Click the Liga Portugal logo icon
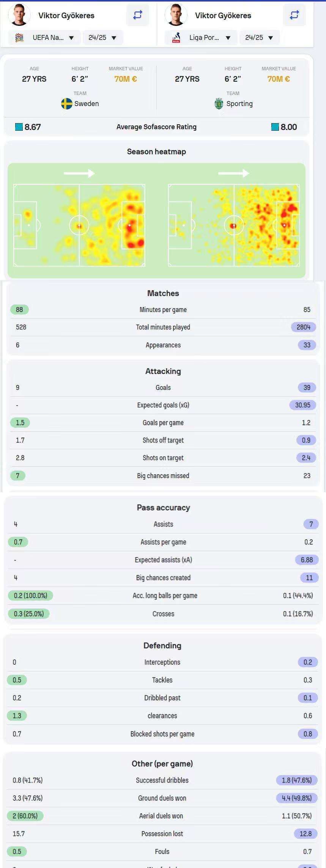The image size is (326, 868). 176,38
